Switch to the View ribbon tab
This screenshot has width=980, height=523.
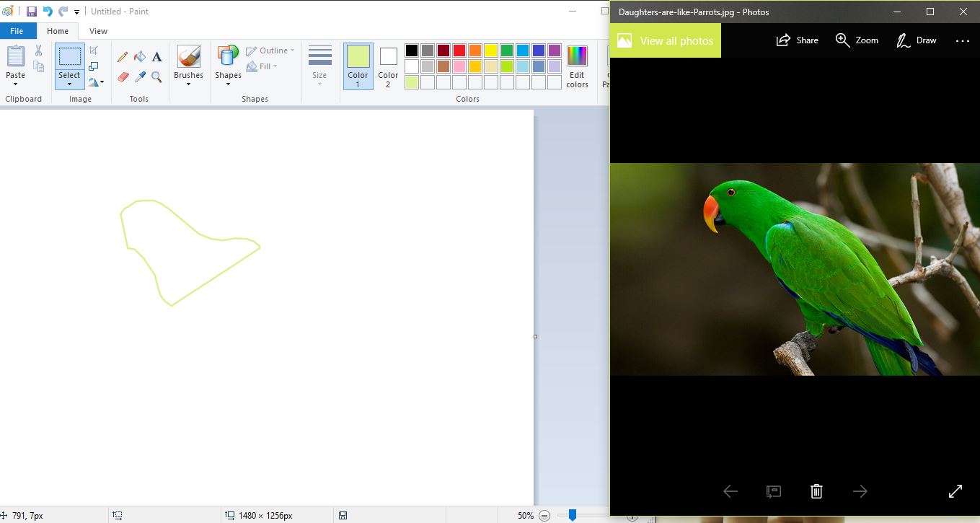(x=99, y=31)
